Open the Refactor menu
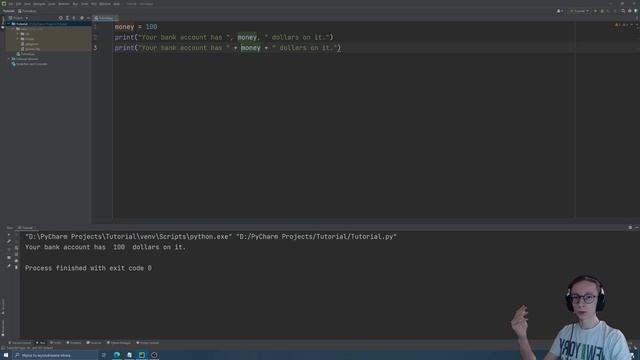The width and height of the screenshot is (640, 360). click(64, 4)
